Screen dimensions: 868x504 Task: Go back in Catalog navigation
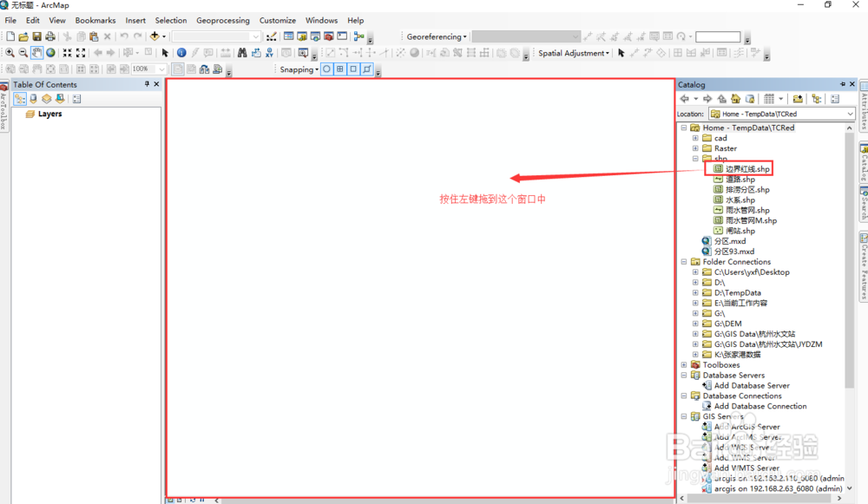[x=685, y=99]
